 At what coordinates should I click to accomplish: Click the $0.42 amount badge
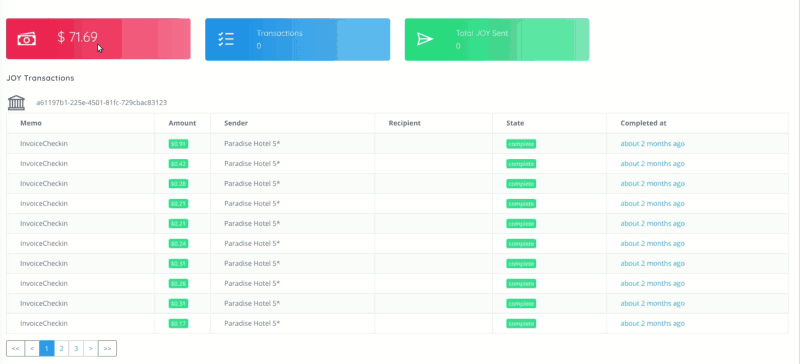click(179, 164)
